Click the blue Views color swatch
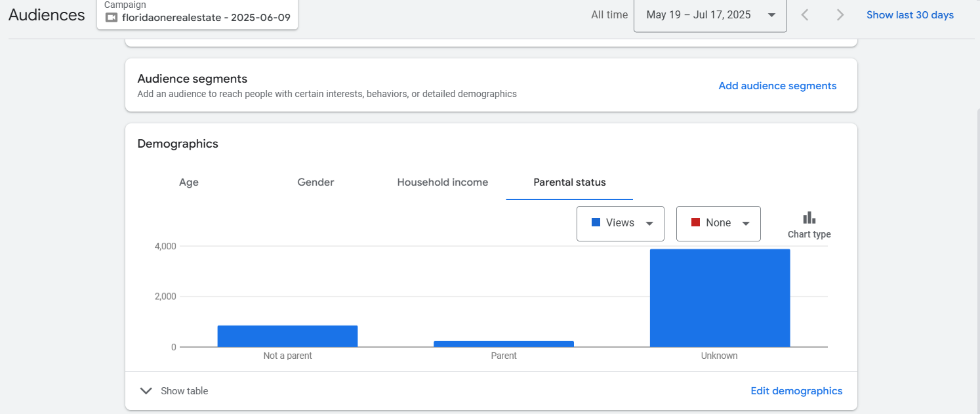The height and width of the screenshot is (414, 980). [596, 222]
